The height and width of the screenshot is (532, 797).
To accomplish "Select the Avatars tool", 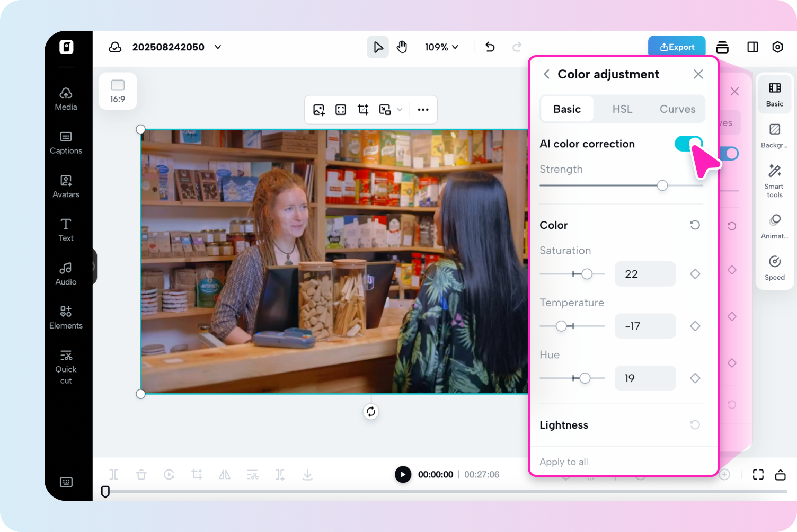I will (66, 185).
